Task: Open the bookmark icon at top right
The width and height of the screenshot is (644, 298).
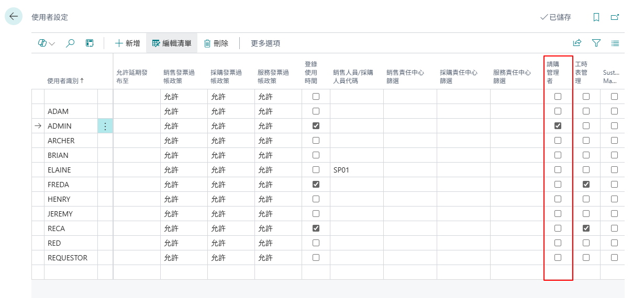Action: click(596, 17)
